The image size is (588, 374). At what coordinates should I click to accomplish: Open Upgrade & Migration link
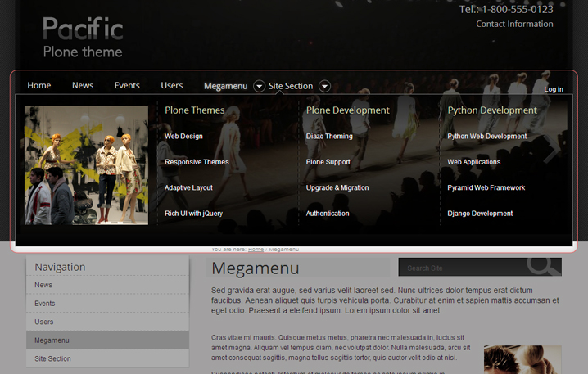coord(337,187)
